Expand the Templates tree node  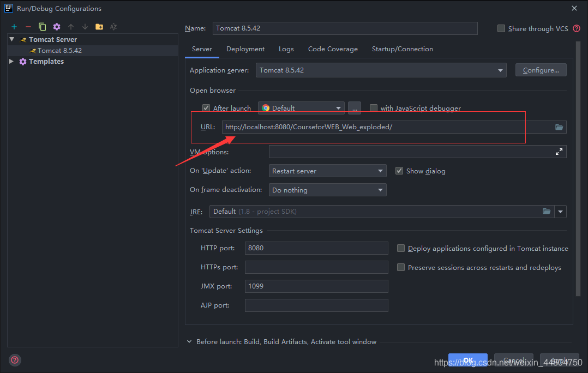pyautogui.click(x=11, y=61)
